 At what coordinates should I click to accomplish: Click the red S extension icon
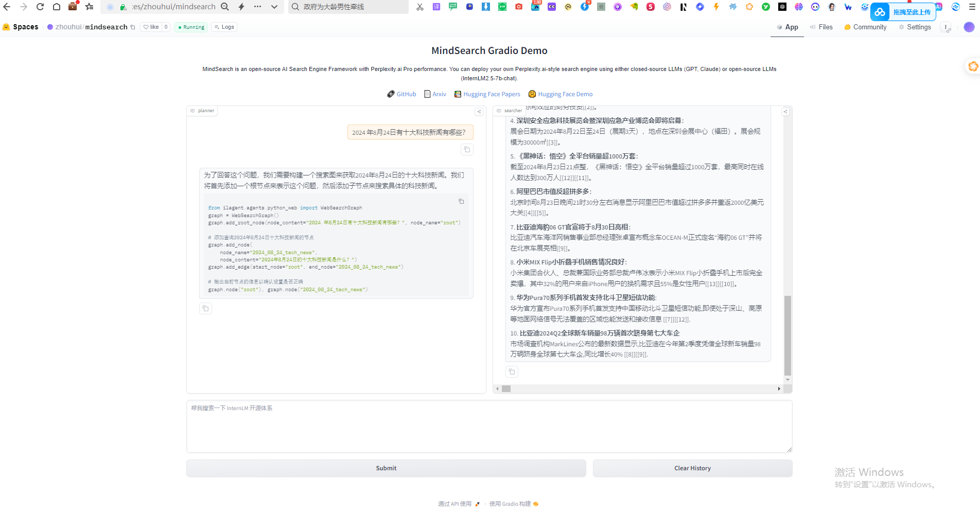click(651, 7)
